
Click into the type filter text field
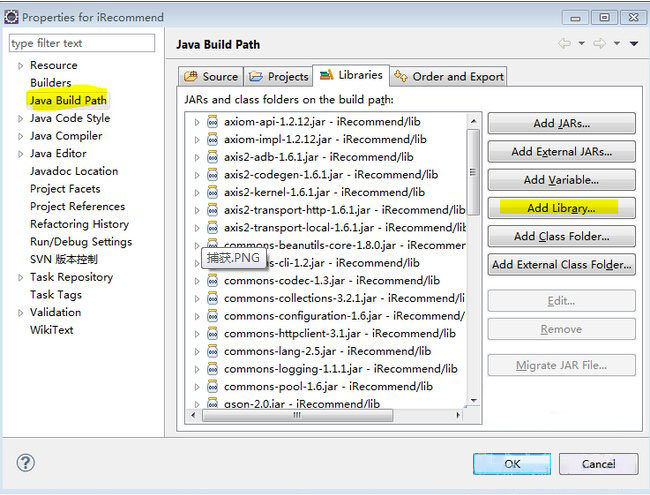(82, 43)
